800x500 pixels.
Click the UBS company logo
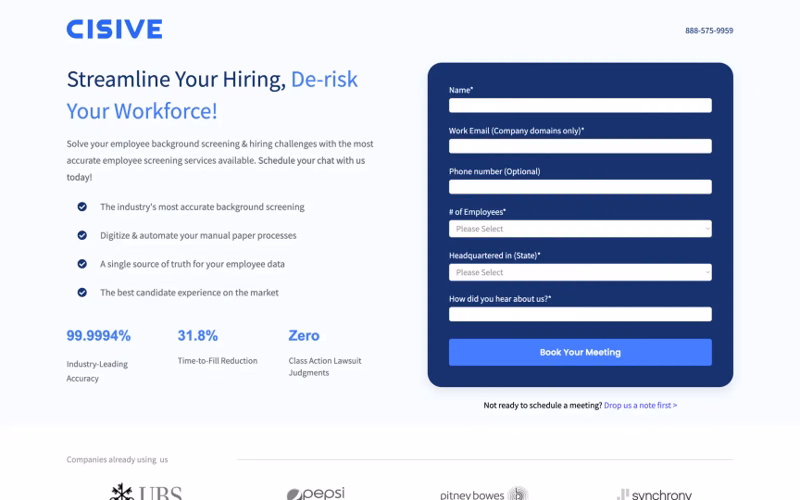point(145,492)
